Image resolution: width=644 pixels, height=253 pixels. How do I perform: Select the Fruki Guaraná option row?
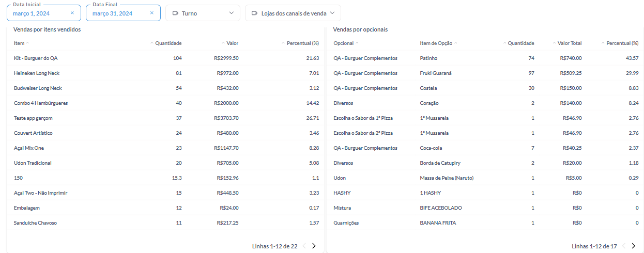coord(436,73)
